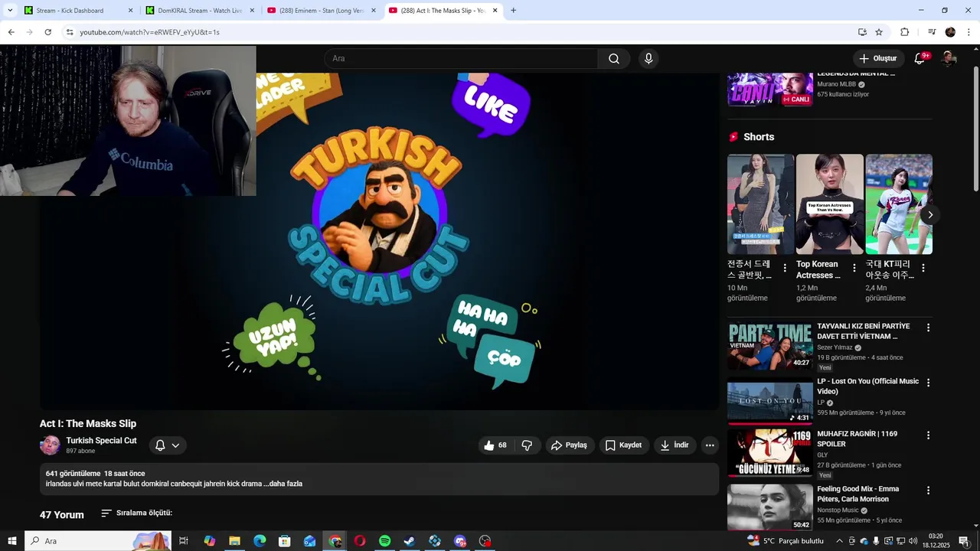Reload the current page
Image resolution: width=980 pixels, height=551 pixels.
[47, 32]
